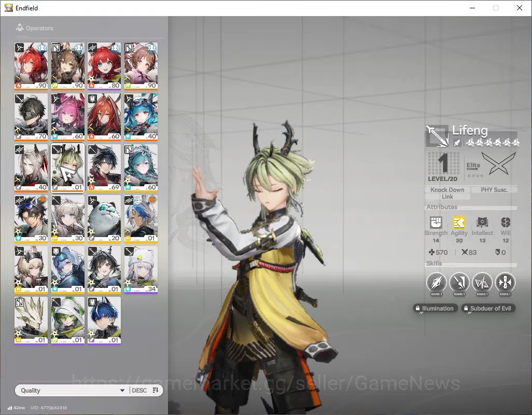Select the black-haired sunglasses operator level 30

[x=31, y=218]
